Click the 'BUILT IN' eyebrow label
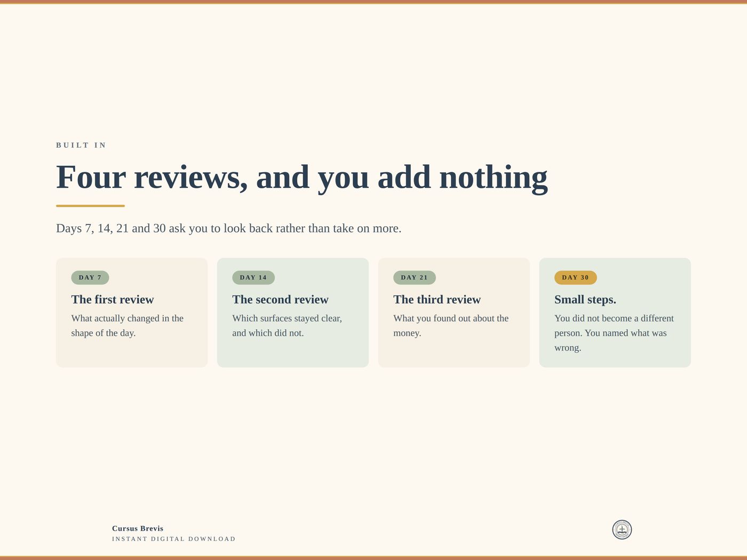Image resolution: width=747 pixels, height=560 pixels. pos(81,145)
